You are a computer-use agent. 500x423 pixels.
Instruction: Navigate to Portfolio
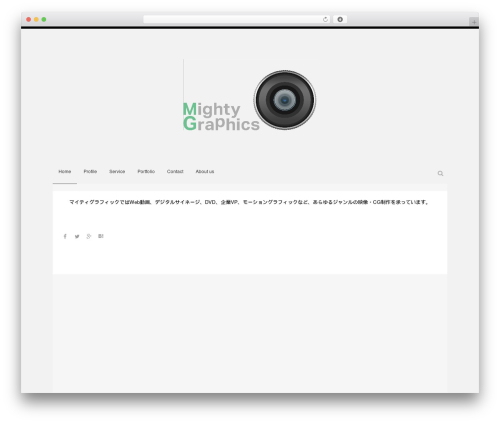click(x=146, y=171)
